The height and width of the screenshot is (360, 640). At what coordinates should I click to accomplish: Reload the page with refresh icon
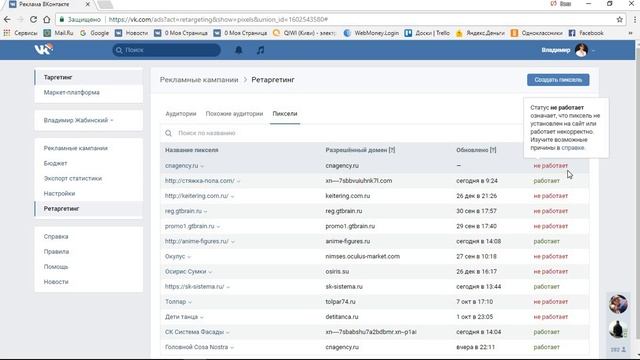click(x=33, y=20)
